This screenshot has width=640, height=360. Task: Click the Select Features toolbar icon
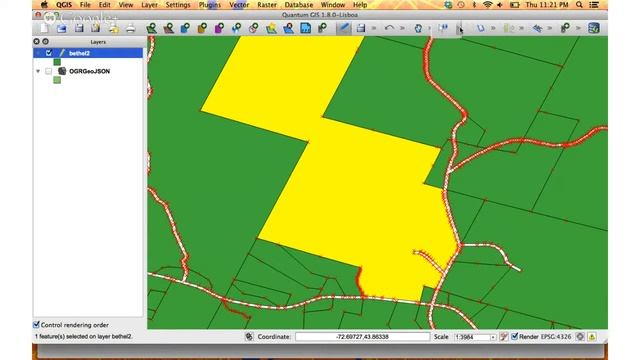[443, 28]
